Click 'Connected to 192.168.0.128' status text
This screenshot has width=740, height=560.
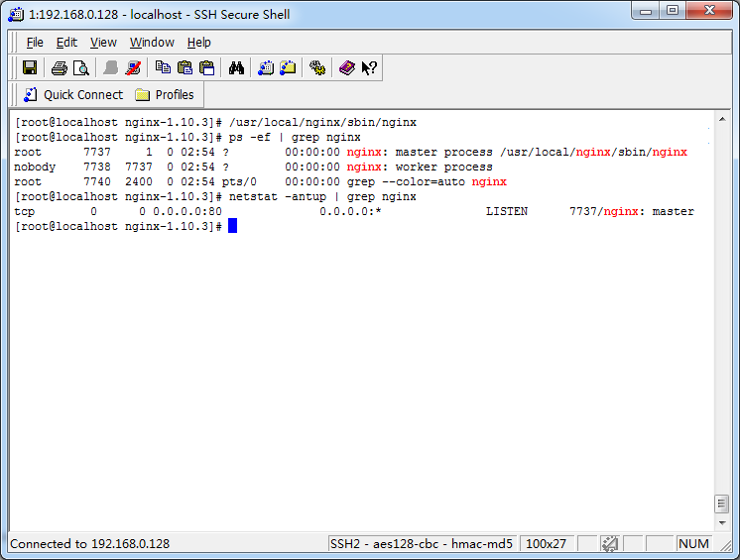click(x=89, y=544)
